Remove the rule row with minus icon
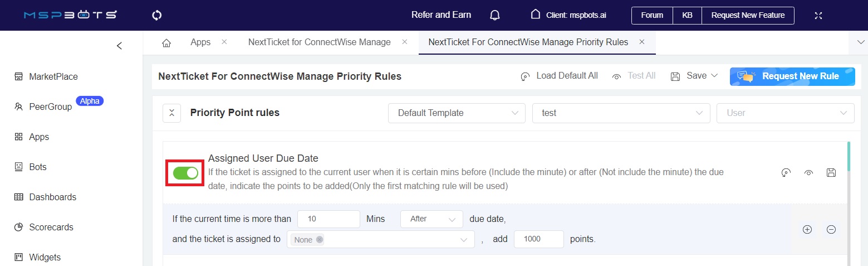 point(831,229)
